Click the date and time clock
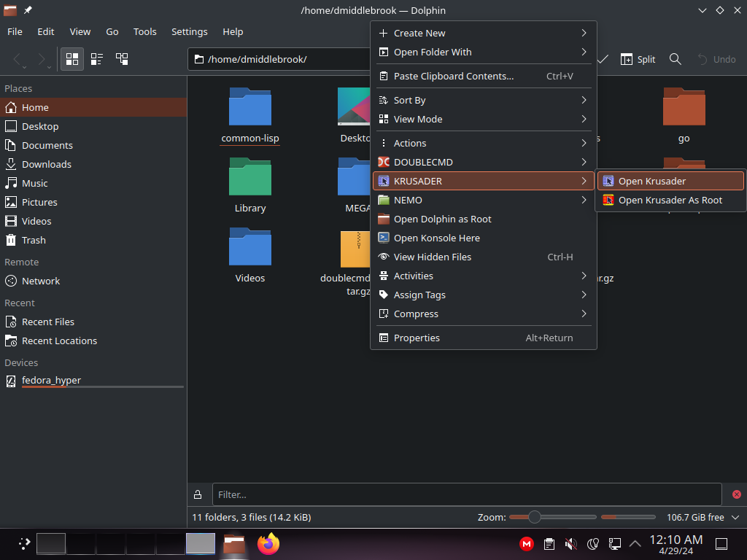Screen dimensions: 747x560 coord(676,544)
